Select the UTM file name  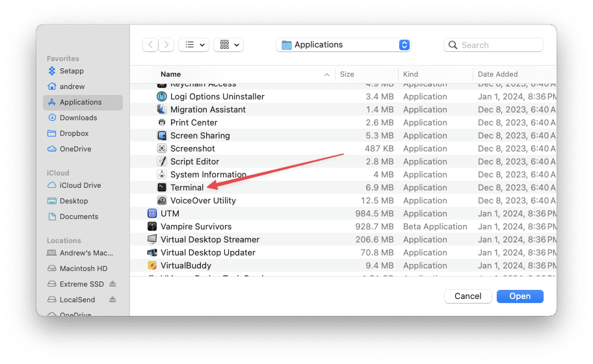pos(170,214)
